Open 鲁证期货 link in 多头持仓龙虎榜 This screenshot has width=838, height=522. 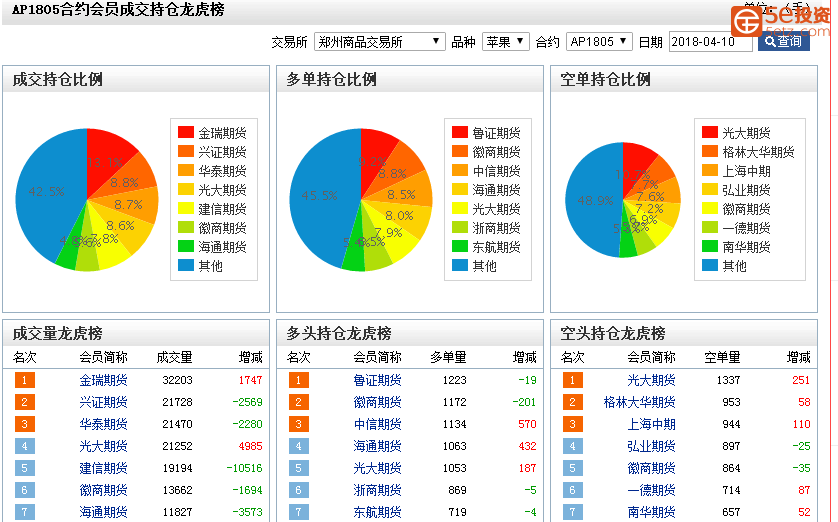click(377, 380)
